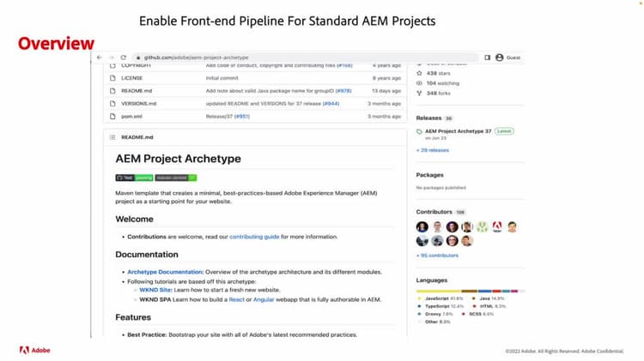
Task: Open the README table of contents icon
Action: tap(112, 137)
